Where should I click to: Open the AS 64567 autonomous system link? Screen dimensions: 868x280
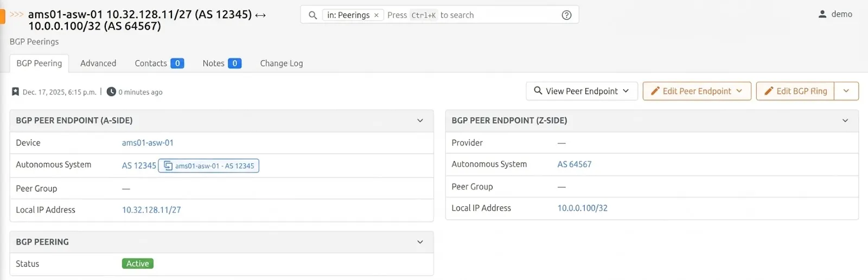[574, 164]
